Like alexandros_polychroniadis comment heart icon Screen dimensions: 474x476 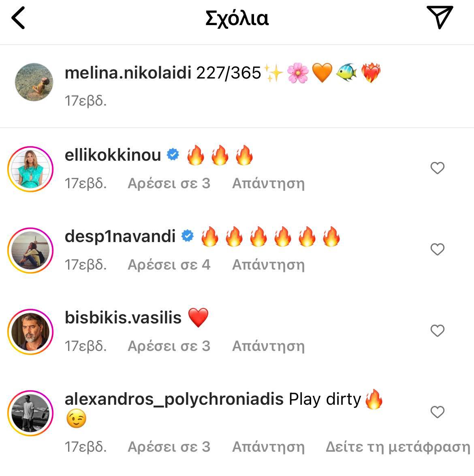point(438,412)
